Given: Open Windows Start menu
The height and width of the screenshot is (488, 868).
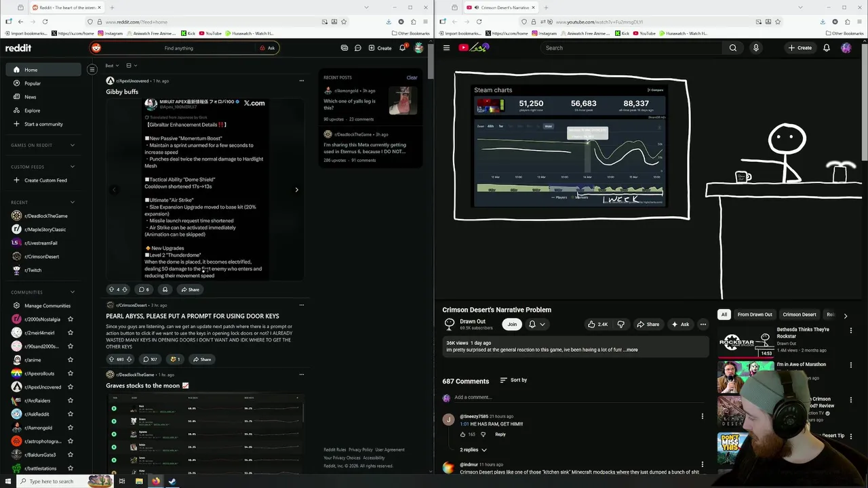Looking at the screenshot, I should click(7, 481).
